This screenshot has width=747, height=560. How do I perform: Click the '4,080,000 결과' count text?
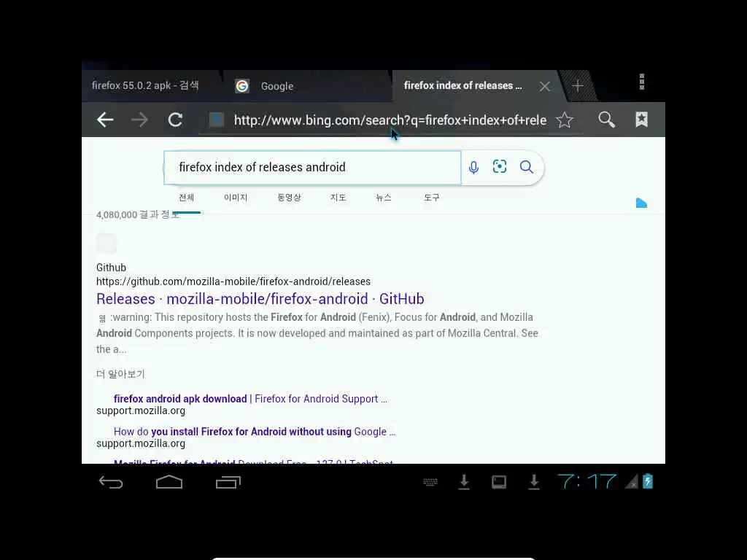(x=138, y=215)
